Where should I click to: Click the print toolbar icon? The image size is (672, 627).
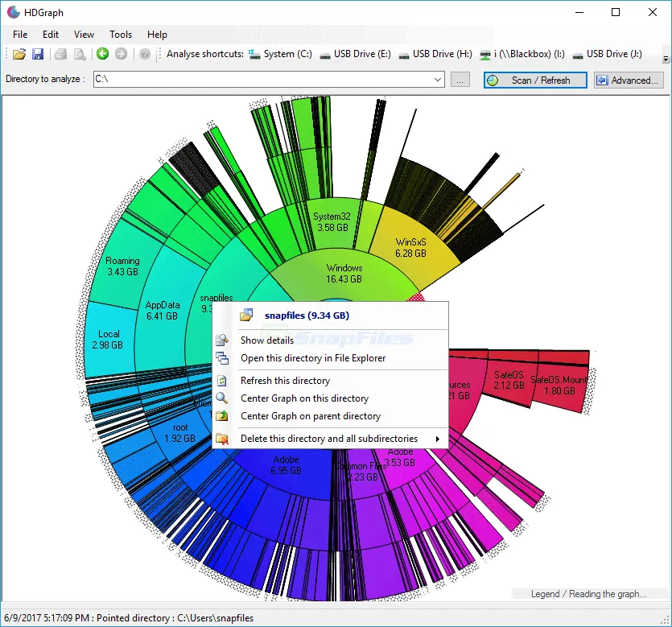click(x=61, y=55)
